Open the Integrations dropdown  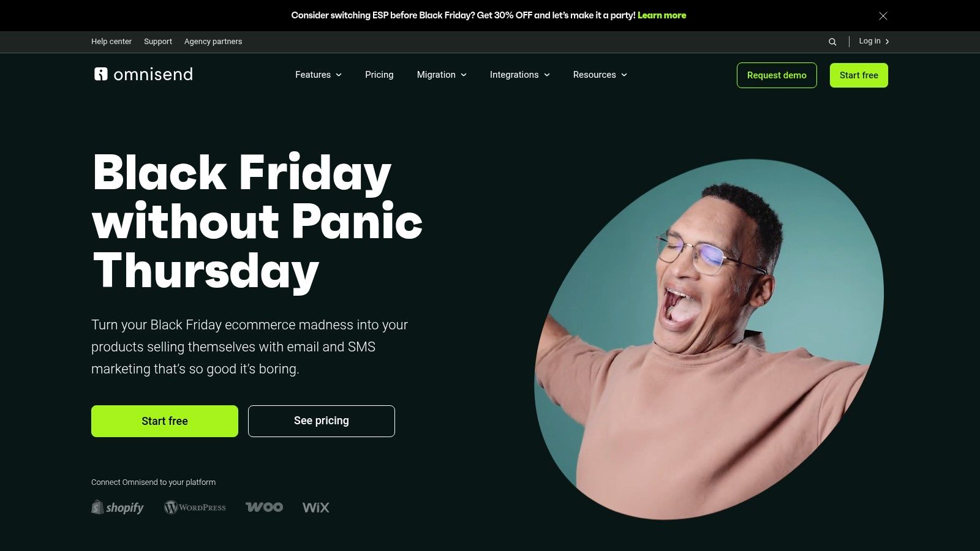click(520, 75)
